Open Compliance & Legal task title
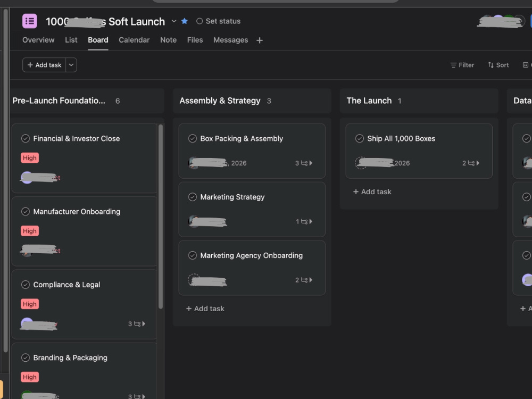532x399 pixels. tap(66, 285)
